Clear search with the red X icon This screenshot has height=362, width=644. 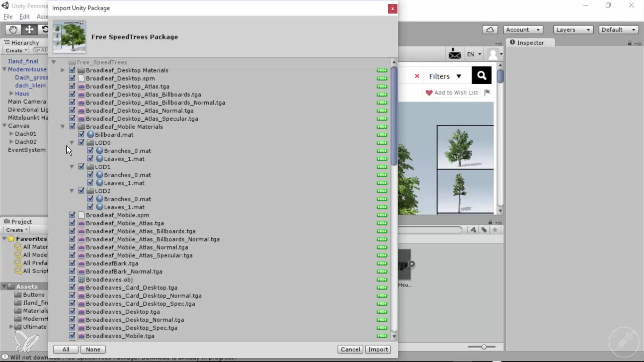pos(417,76)
